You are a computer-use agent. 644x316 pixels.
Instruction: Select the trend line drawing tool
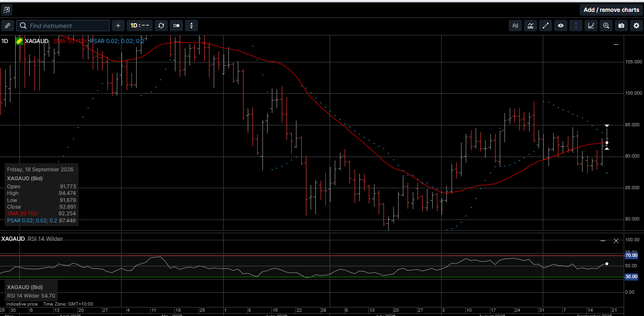[546, 26]
